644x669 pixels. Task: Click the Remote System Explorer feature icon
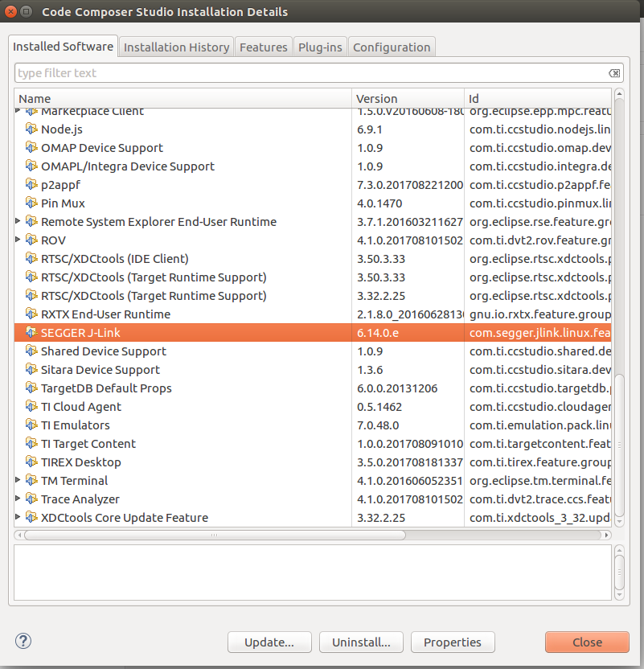[31, 220]
